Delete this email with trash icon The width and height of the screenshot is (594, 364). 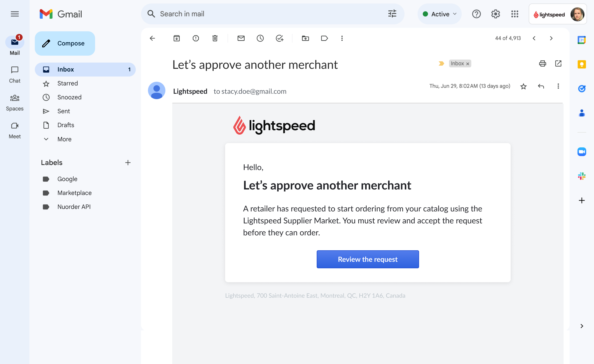click(215, 38)
